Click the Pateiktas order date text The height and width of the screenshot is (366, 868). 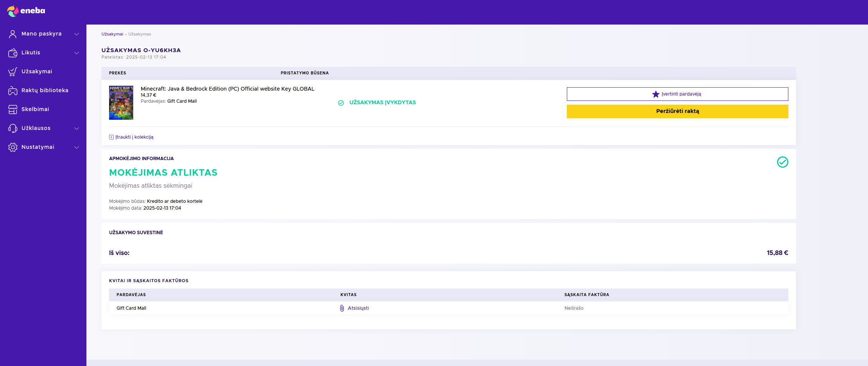pyautogui.click(x=134, y=57)
